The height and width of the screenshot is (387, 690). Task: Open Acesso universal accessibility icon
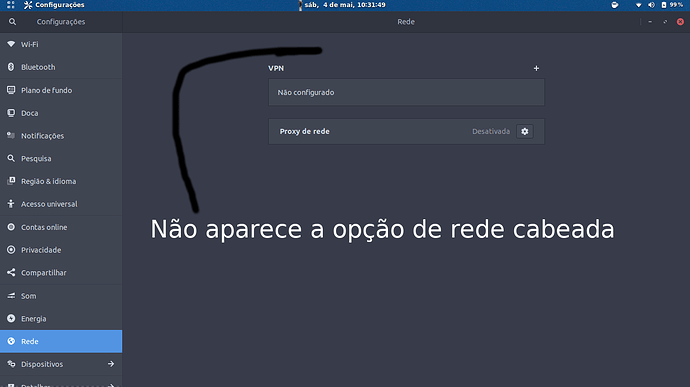(11, 204)
